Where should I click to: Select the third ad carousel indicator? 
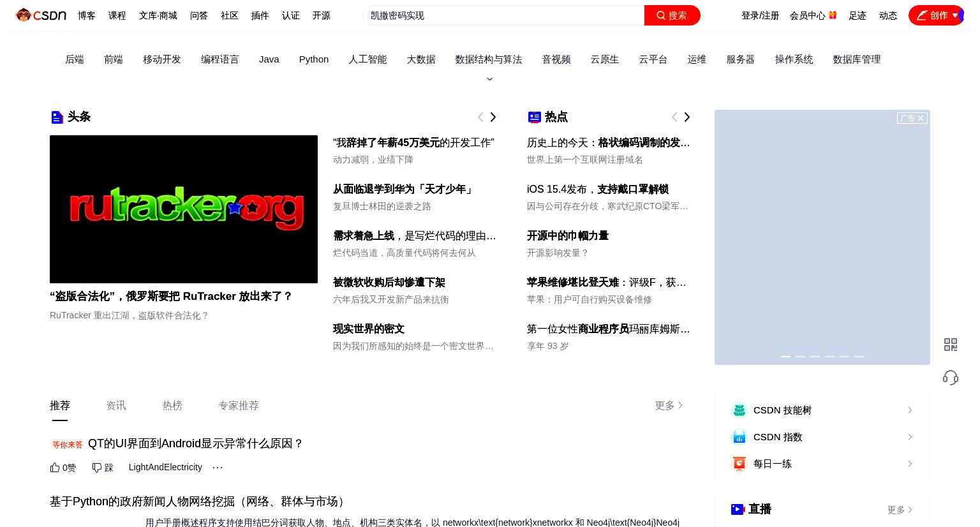tap(815, 356)
